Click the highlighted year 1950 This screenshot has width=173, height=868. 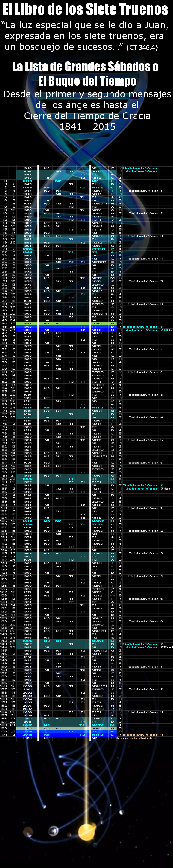click(27, 524)
